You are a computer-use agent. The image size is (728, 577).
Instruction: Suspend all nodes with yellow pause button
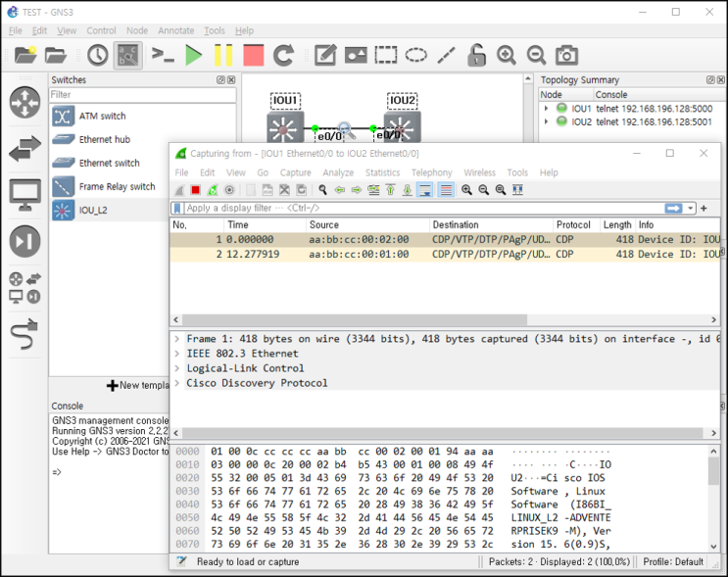[223, 55]
